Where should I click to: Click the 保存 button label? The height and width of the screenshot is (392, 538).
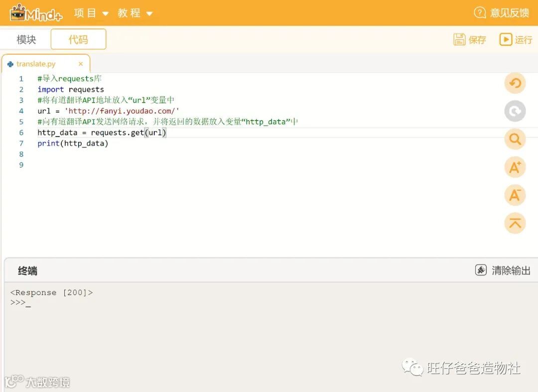tap(477, 40)
